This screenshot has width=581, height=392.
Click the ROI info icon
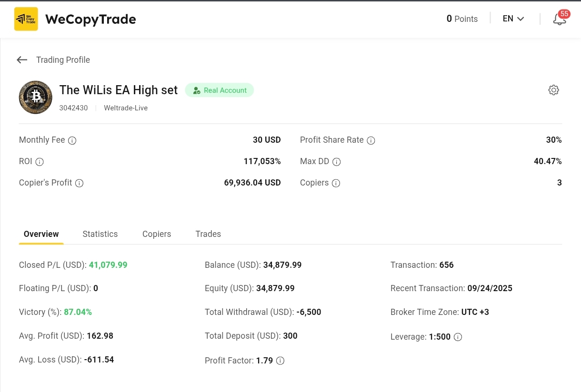coord(40,162)
